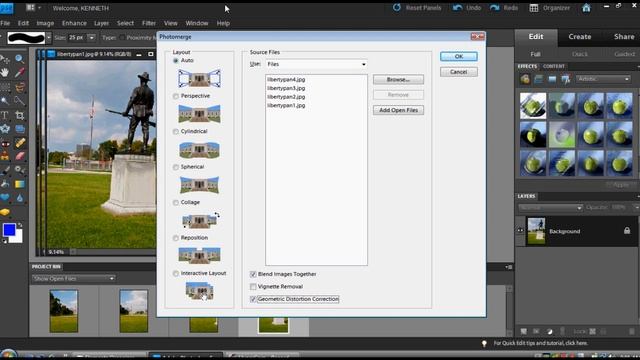The image size is (640, 360).
Task: Click Cancel in Photomerge dialog
Action: 459,72
